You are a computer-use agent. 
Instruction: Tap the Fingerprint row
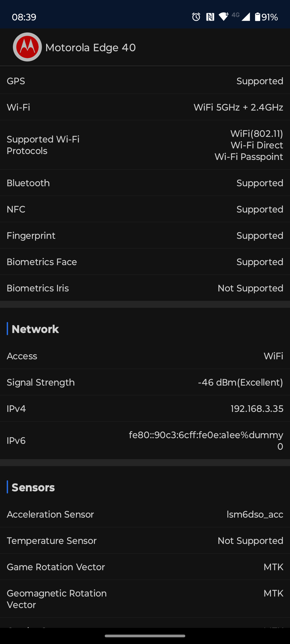click(x=145, y=236)
